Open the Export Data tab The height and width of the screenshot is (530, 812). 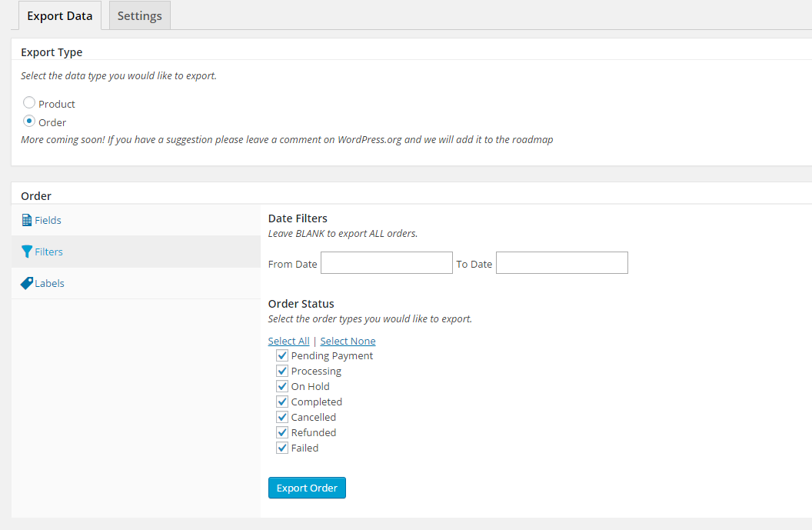[x=59, y=15]
